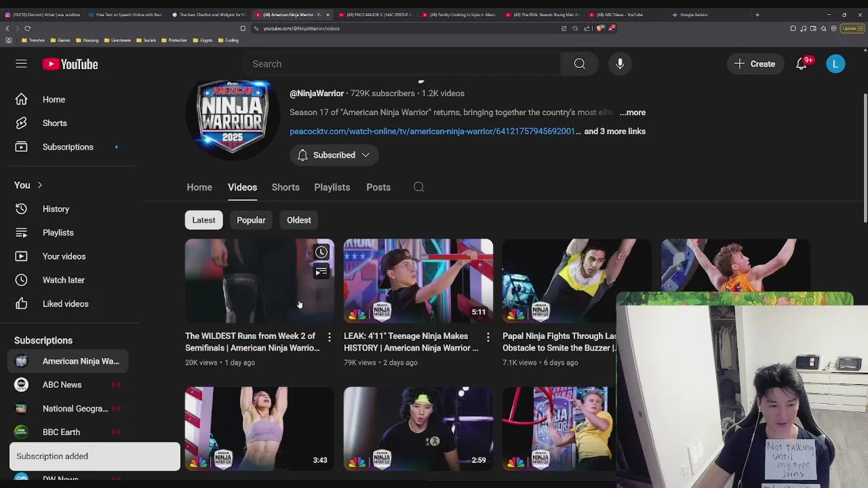Select the Videos tab
868x488 pixels.
[x=242, y=187]
